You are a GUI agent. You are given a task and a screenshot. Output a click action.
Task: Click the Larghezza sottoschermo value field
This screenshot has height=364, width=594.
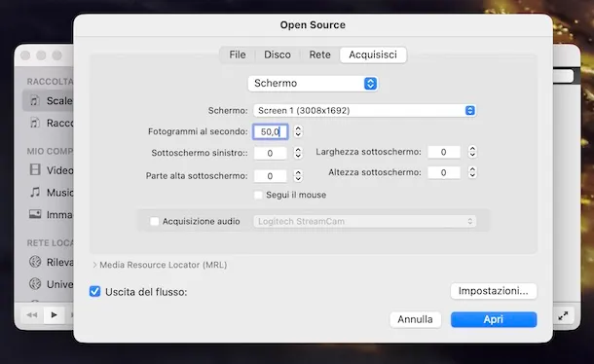coord(444,152)
